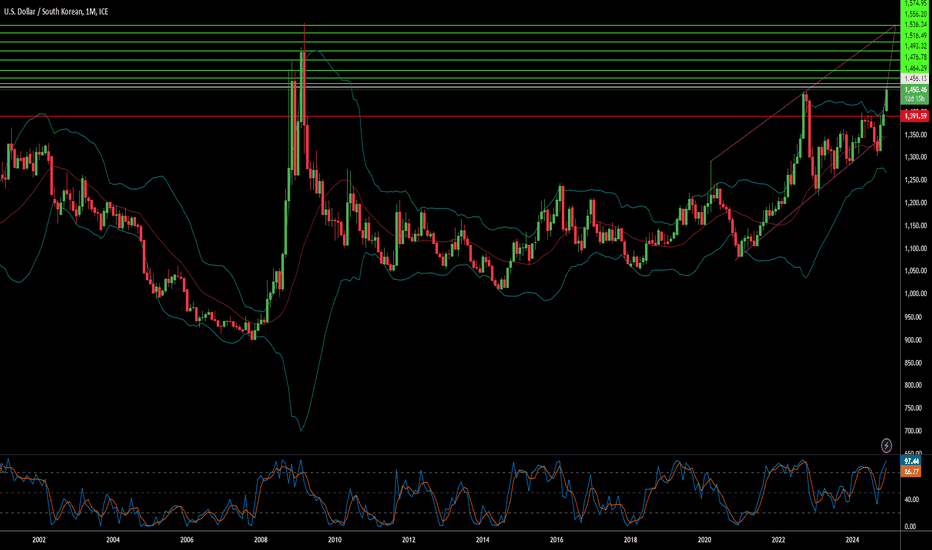932x550 pixels.
Task: Click the 1,000.00 price axis tick
Action: [915, 294]
